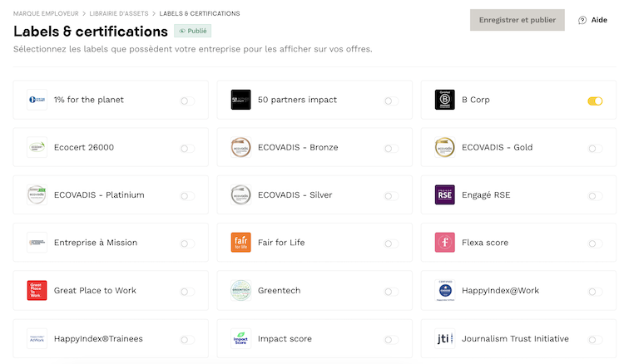Toggle Ecocert 26000 label on
Viewport: 624px width, 364px height.
coord(187,149)
